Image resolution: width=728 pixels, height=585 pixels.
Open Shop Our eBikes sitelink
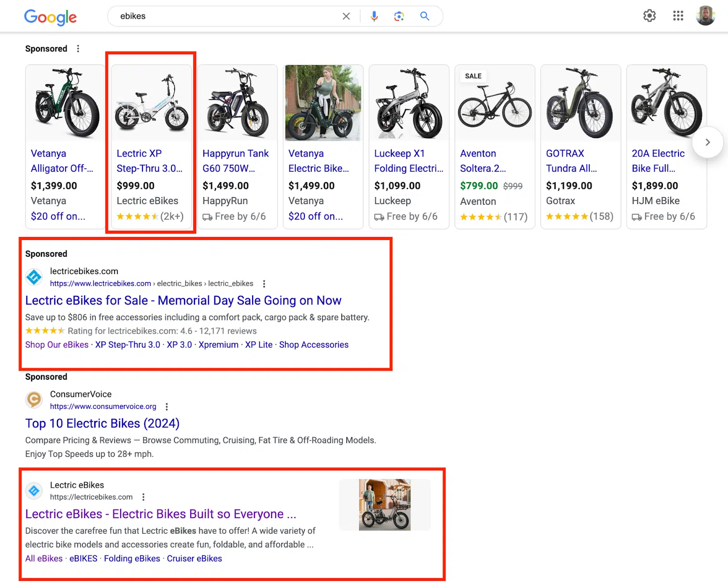click(x=57, y=345)
